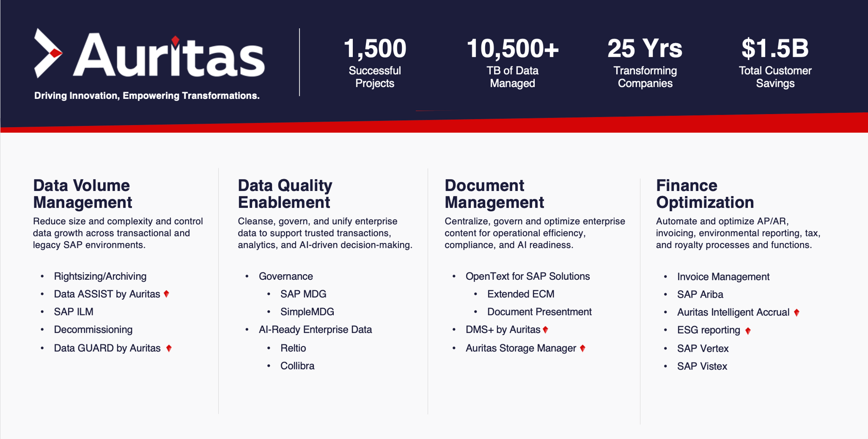Click the 'Total Customer Savings' label
Screen dimensions: 868x439
click(775, 77)
